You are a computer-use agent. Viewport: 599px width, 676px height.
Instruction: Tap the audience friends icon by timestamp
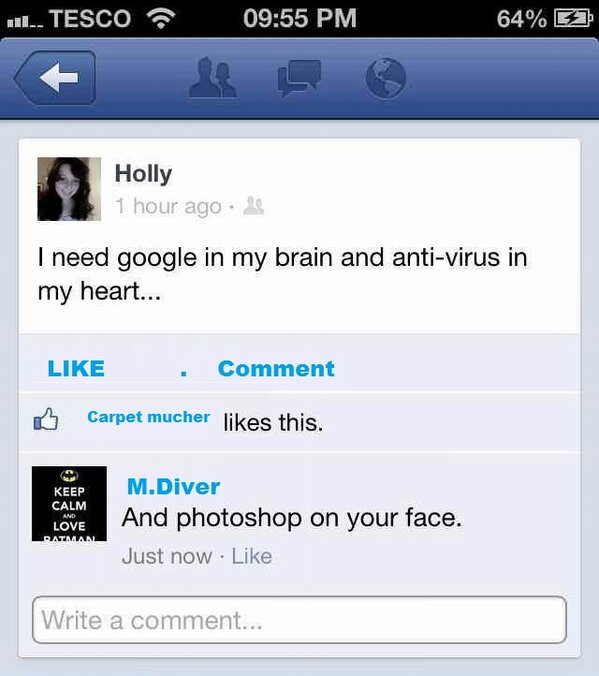pos(254,206)
